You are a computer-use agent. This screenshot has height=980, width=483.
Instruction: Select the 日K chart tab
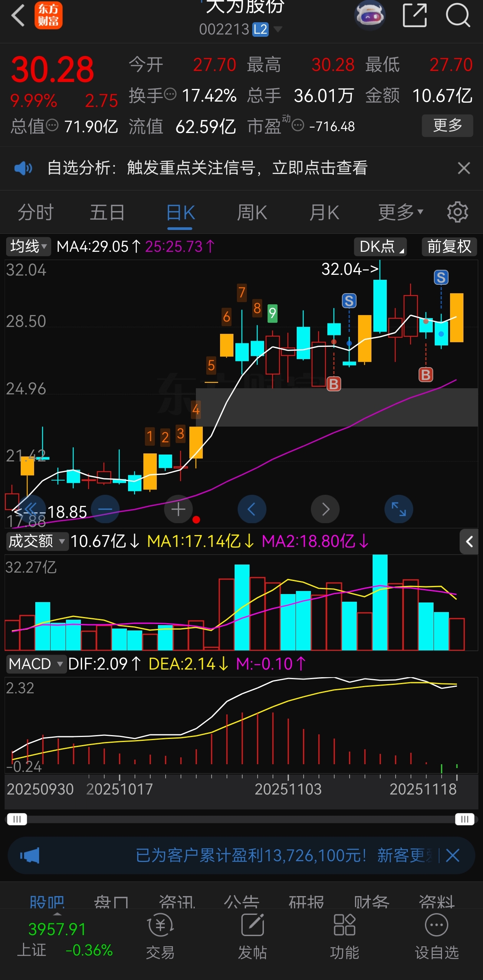tap(180, 212)
